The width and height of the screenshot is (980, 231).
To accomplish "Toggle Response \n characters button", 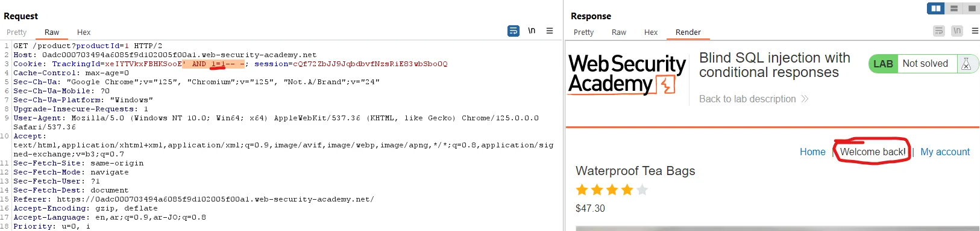I will [x=957, y=31].
